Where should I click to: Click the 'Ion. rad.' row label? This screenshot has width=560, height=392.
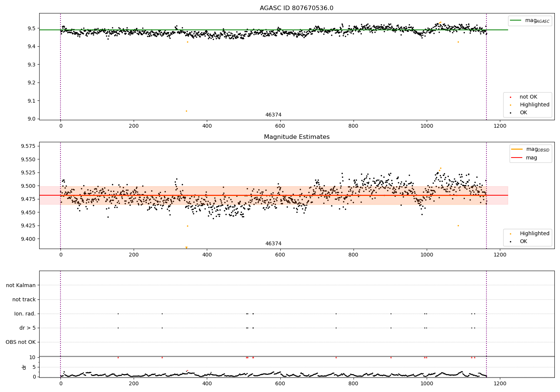[x=25, y=314]
